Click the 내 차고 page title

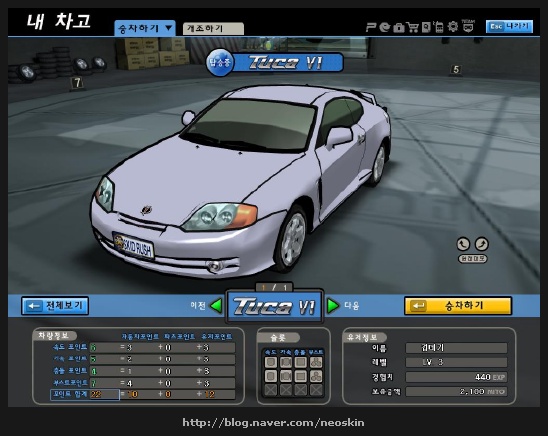pos(59,21)
